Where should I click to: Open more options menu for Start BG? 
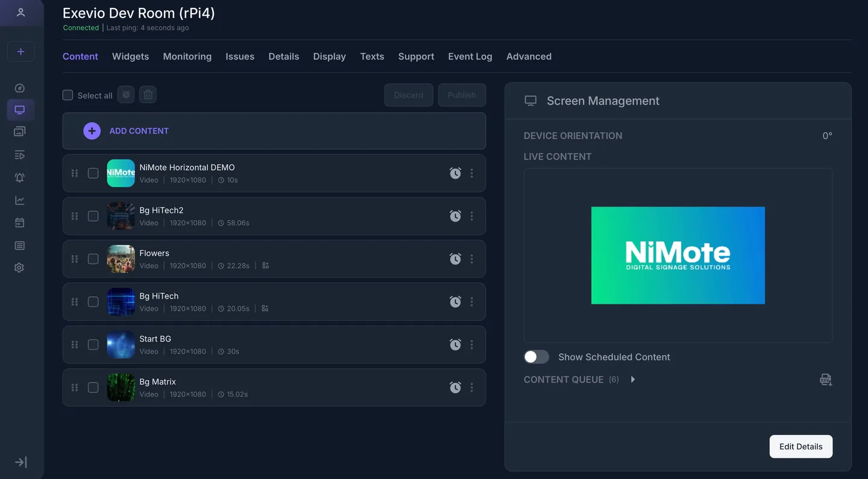[x=472, y=344]
